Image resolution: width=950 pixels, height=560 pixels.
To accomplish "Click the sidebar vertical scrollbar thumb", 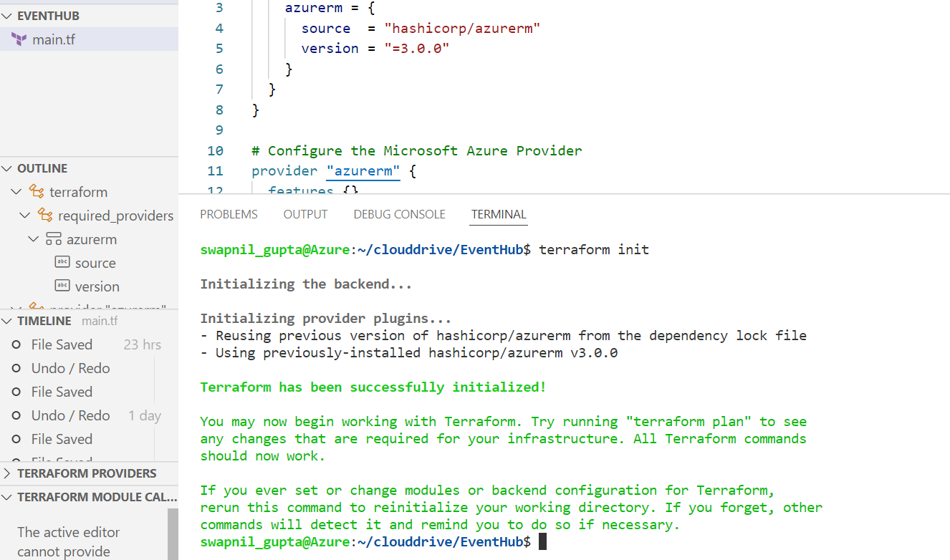I will 173,534.
